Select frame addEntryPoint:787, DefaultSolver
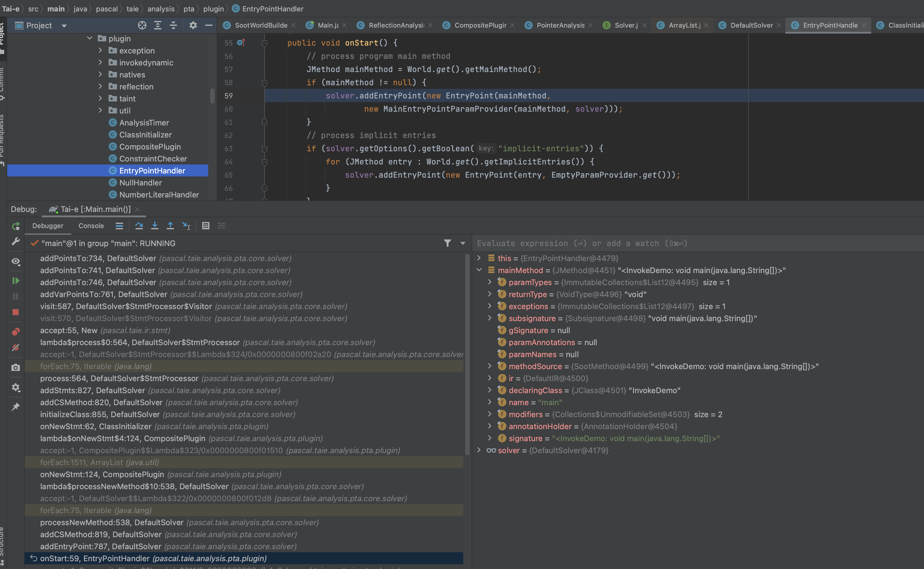 point(244,546)
